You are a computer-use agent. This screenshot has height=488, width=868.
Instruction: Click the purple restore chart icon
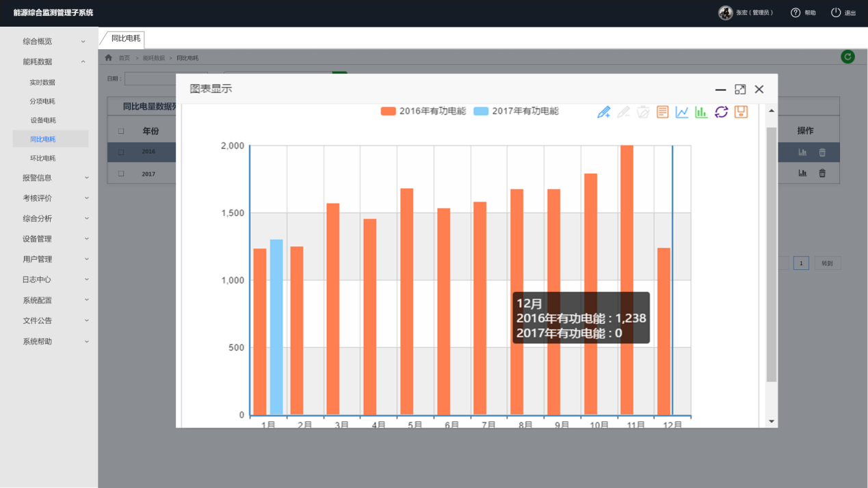[x=721, y=112]
